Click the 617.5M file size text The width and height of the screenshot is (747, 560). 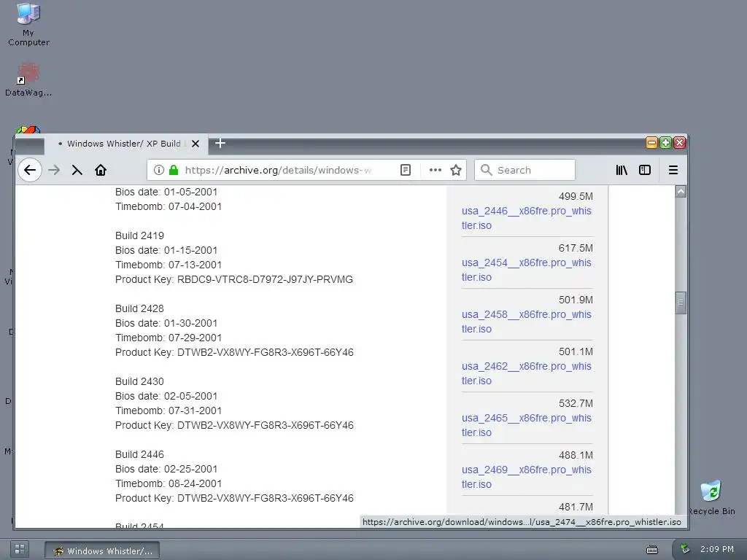coord(576,248)
